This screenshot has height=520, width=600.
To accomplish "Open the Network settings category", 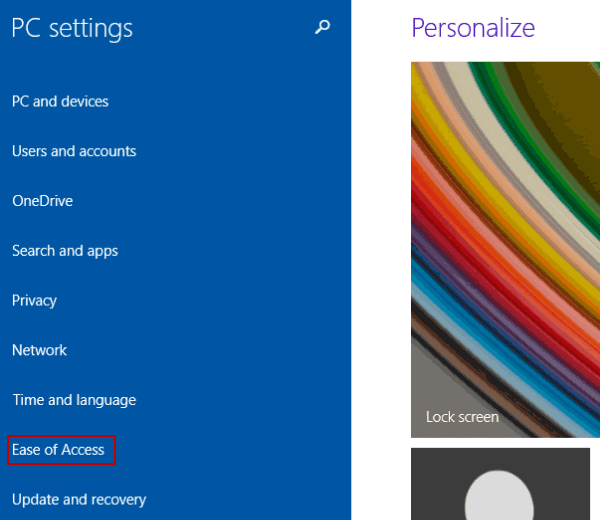I will 39,350.
